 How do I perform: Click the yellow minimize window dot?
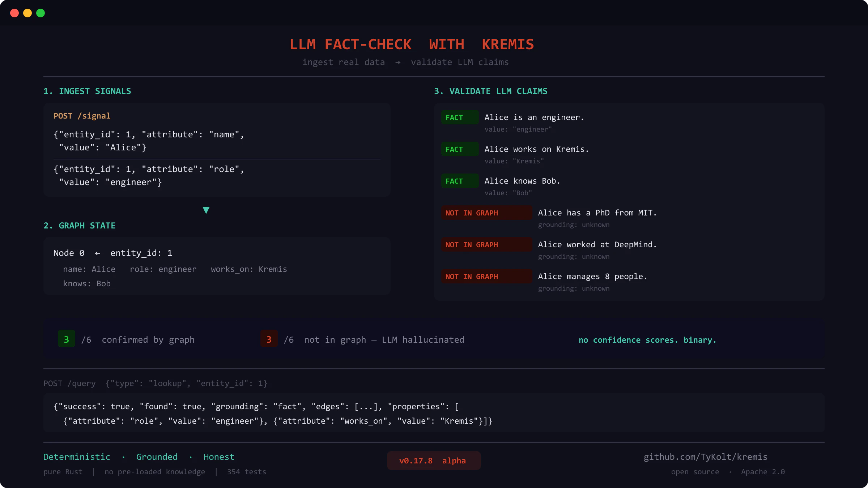[x=27, y=13]
